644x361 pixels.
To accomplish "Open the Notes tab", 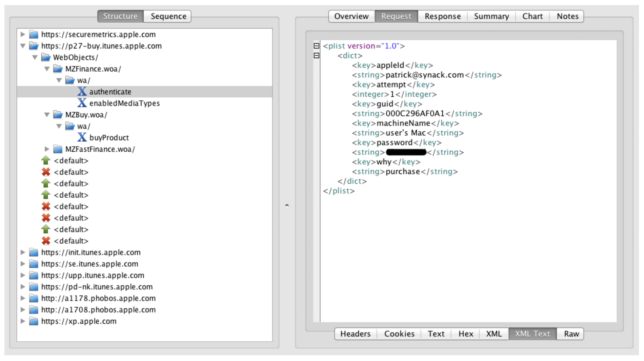I will click(567, 16).
